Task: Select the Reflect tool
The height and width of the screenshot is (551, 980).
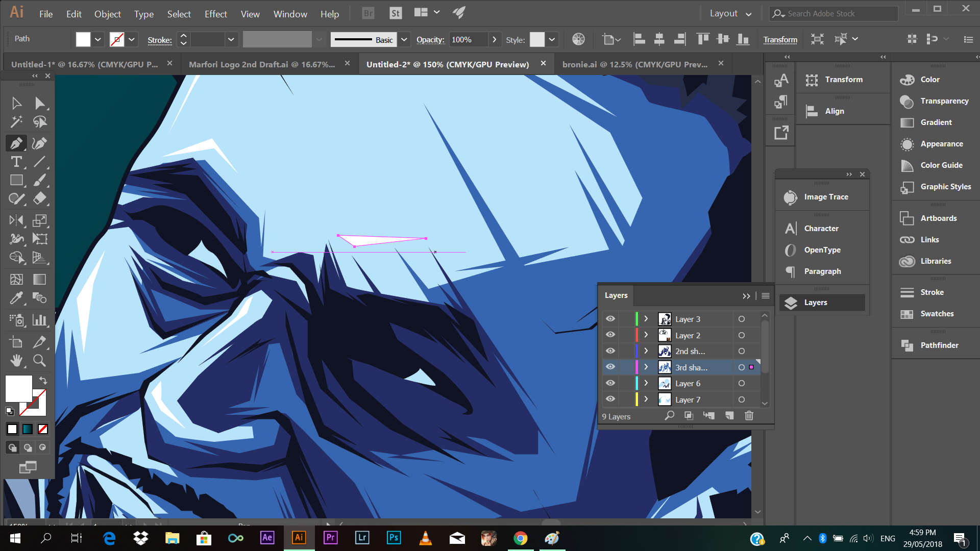Action: [16, 220]
